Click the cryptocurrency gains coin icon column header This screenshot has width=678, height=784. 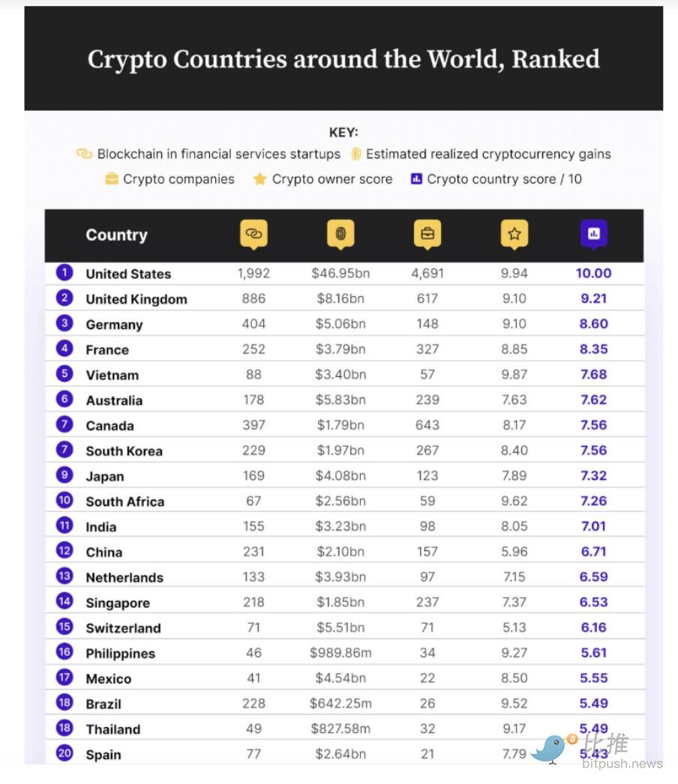(x=340, y=234)
